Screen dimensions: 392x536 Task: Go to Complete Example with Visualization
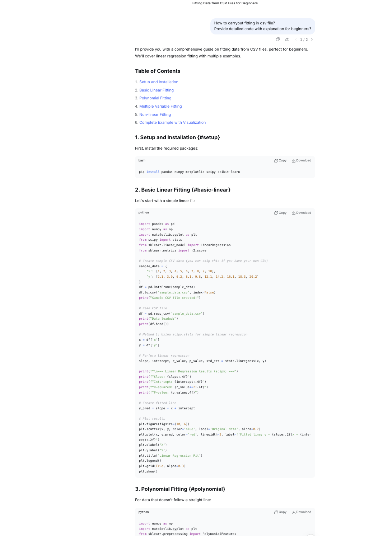(x=172, y=123)
